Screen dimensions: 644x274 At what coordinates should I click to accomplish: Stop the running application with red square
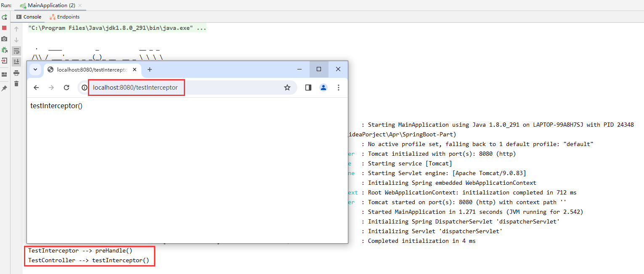[x=4, y=28]
